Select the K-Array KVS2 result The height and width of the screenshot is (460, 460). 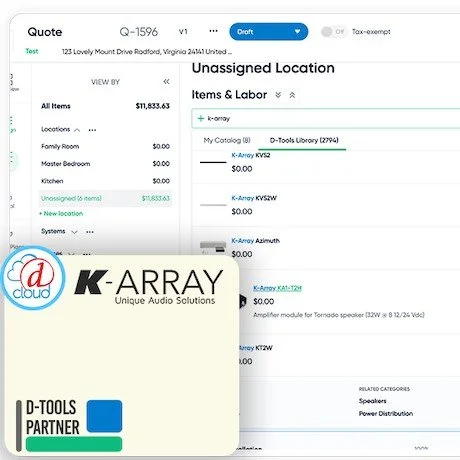tap(251, 155)
